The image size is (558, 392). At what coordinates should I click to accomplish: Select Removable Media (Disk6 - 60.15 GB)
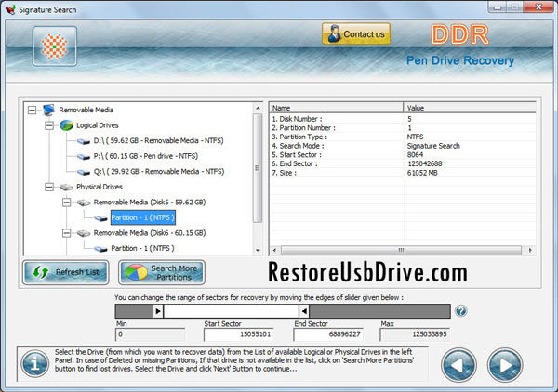click(x=150, y=233)
